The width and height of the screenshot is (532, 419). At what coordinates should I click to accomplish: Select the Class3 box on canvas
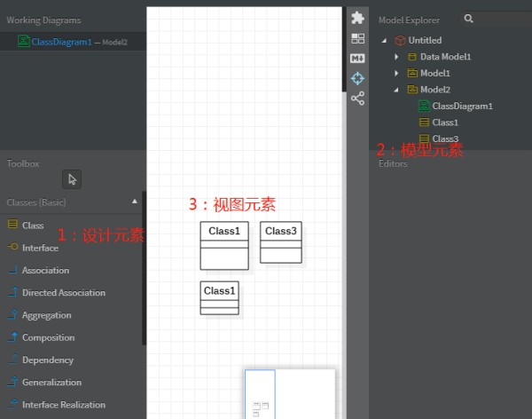click(x=281, y=242)
